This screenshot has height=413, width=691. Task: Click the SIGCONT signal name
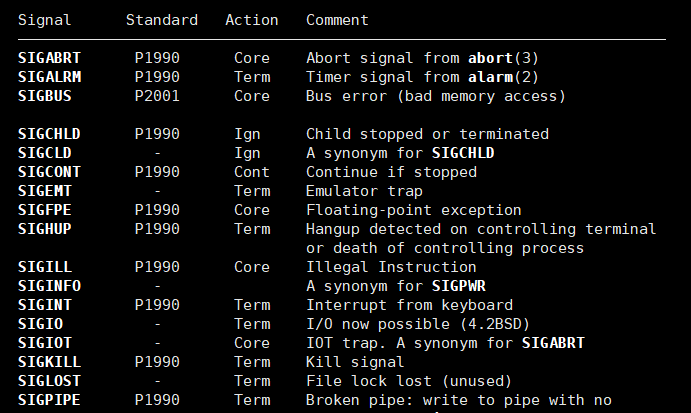pos(49,171)
